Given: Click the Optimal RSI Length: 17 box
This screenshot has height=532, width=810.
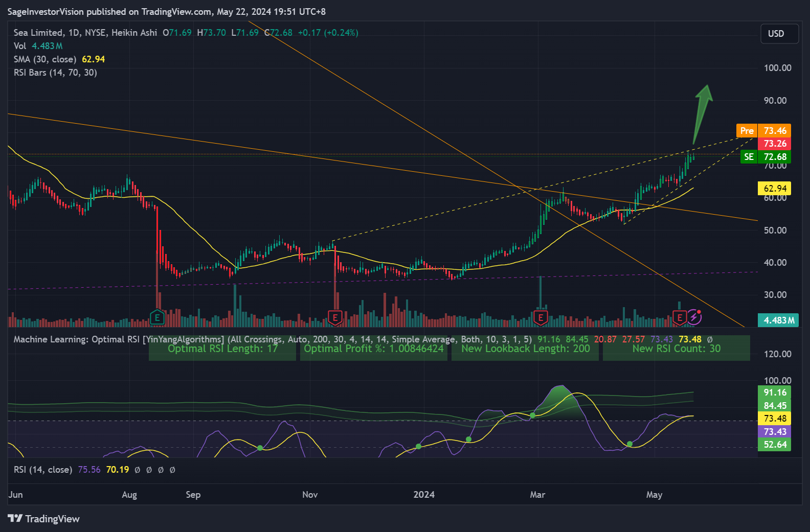Looking at the screenshot, I should point(222,349).
